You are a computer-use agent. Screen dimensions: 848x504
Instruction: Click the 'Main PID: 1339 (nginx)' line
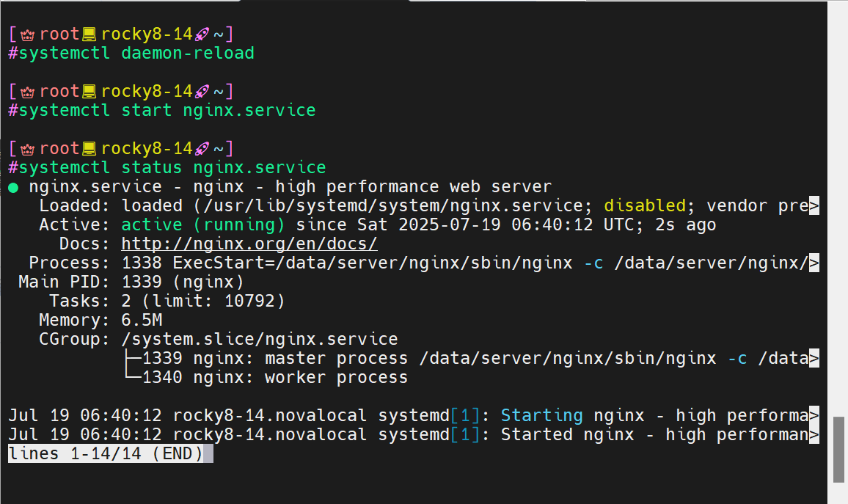pos(131,282)
